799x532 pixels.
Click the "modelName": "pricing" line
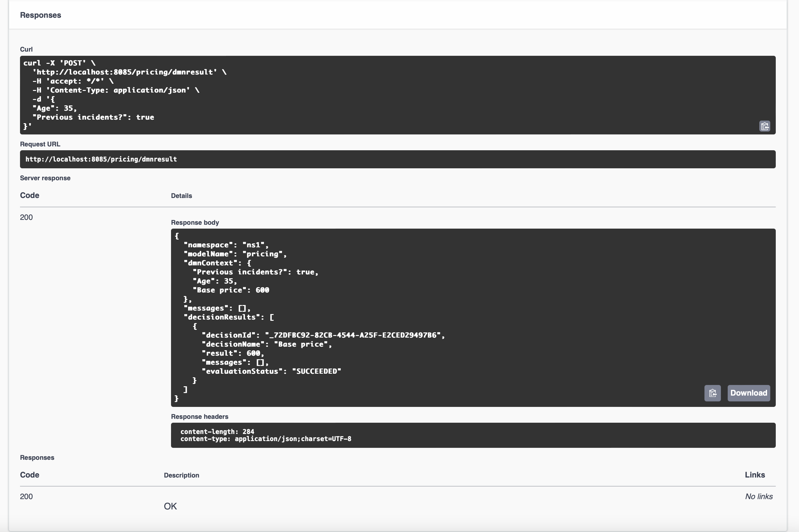click(x=235, y=254)
